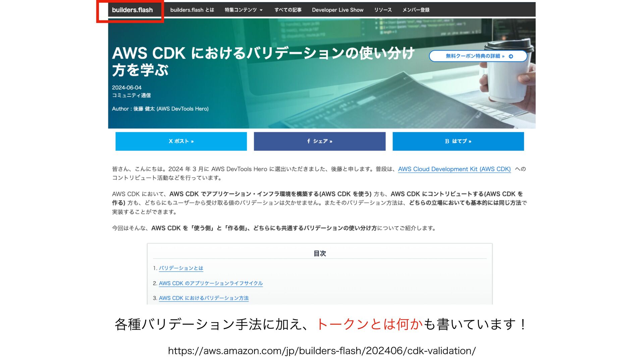Jump to バリデーションとは section
This screenshot has height=362, width=644.
click(181, 268)
